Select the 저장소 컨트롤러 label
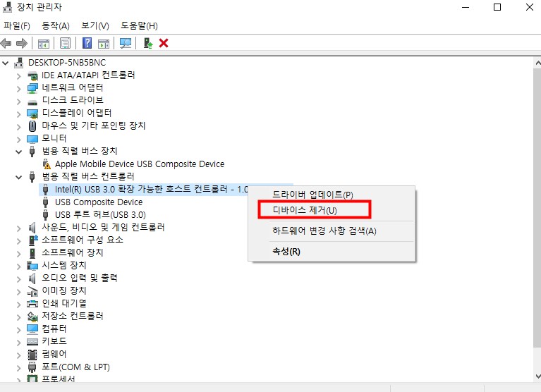541x392 pixels. click(x=73, y=317)
